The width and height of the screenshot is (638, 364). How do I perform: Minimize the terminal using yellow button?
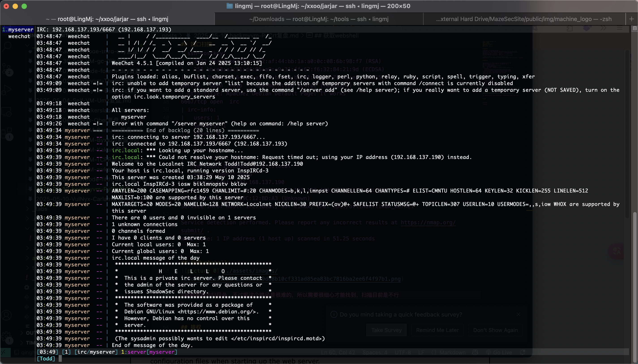tap(15, 6)
